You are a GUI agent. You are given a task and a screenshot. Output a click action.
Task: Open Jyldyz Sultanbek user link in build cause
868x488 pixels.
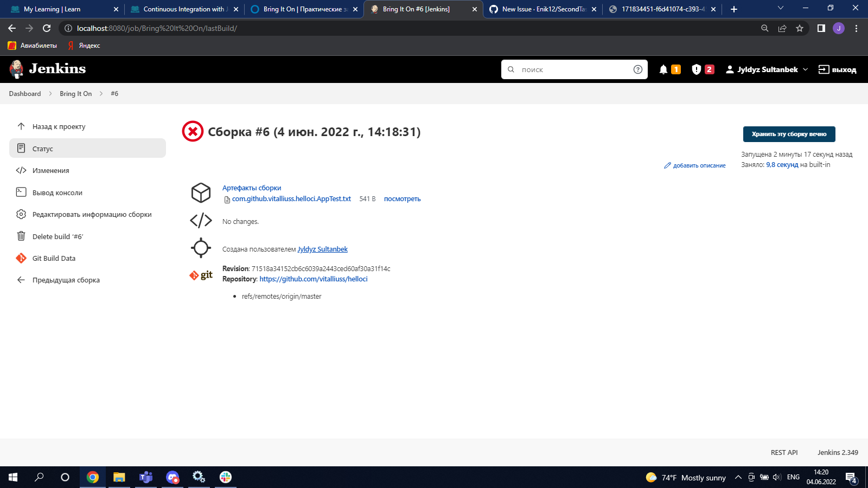322,249
